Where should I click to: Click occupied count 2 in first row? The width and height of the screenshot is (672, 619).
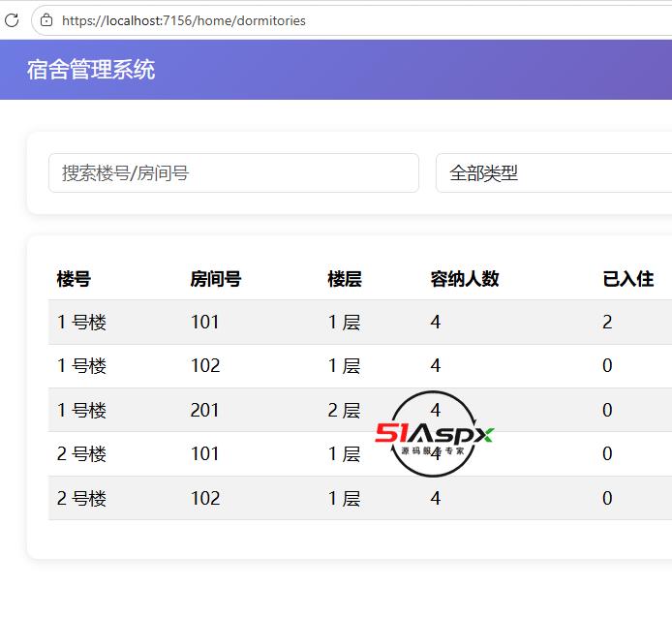coord(607,322)
